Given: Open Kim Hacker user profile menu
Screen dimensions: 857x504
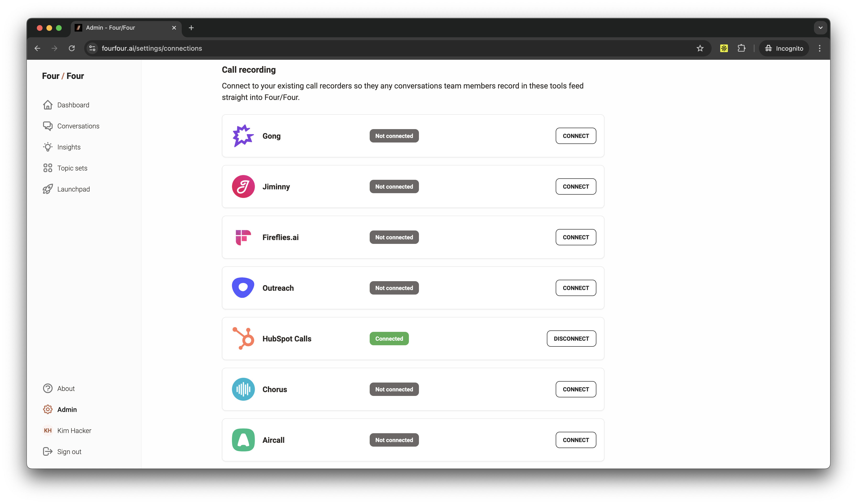Looking at the screenshot, I should click(74, 431).
